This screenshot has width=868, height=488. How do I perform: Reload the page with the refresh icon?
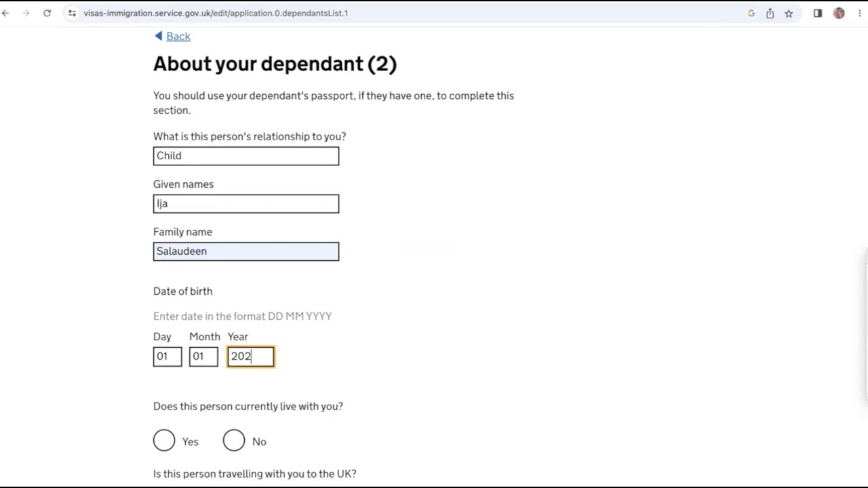click(47, 13)
